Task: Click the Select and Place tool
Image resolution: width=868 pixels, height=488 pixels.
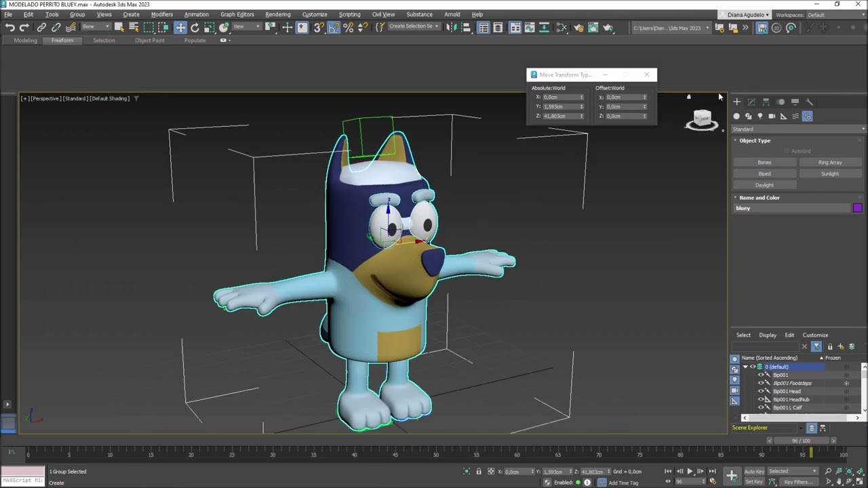Action: [224, 27]
